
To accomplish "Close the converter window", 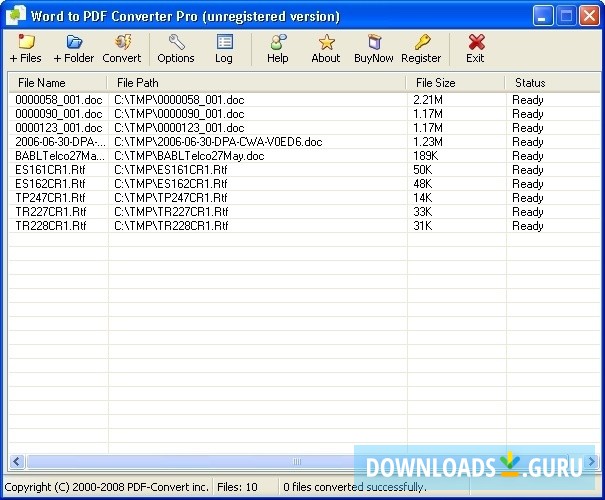I will tap(589, 16).
